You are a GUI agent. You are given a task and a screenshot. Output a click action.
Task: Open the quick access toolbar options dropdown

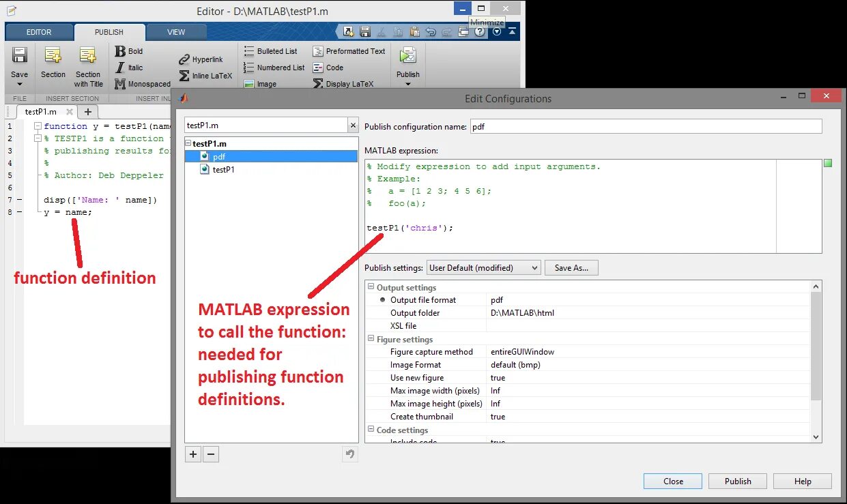pos(497,31)
